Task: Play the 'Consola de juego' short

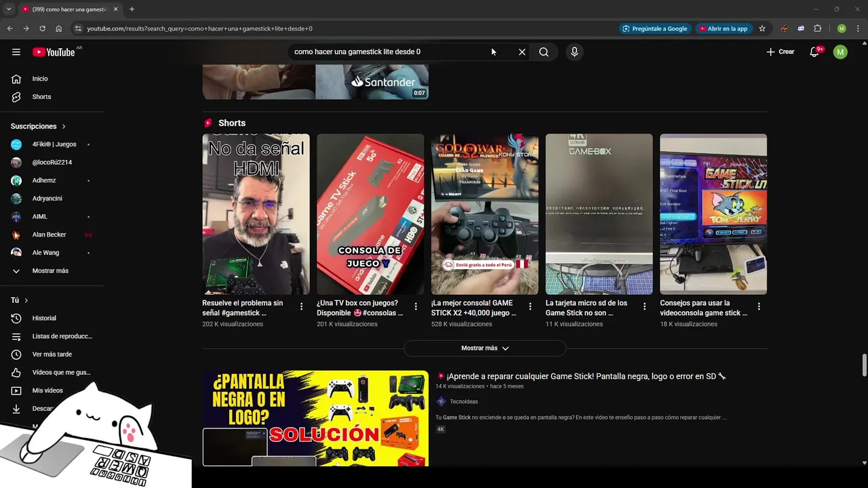Action: point(370,214)
